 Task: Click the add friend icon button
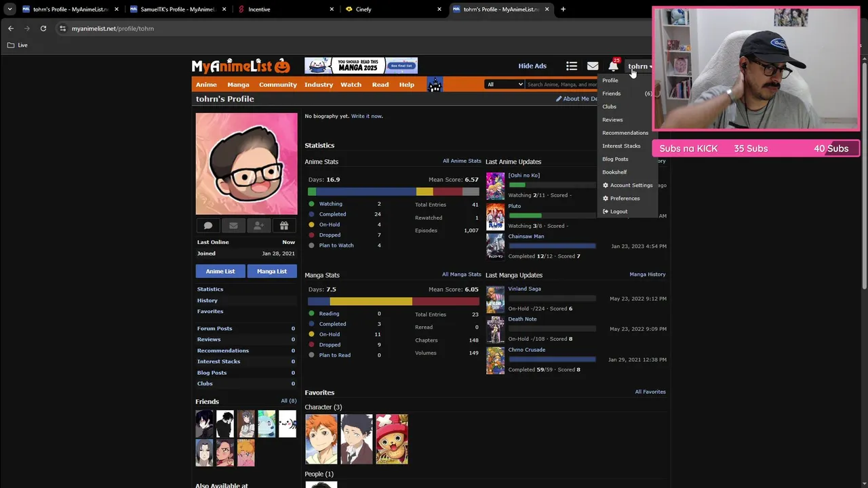pos(258,226)
